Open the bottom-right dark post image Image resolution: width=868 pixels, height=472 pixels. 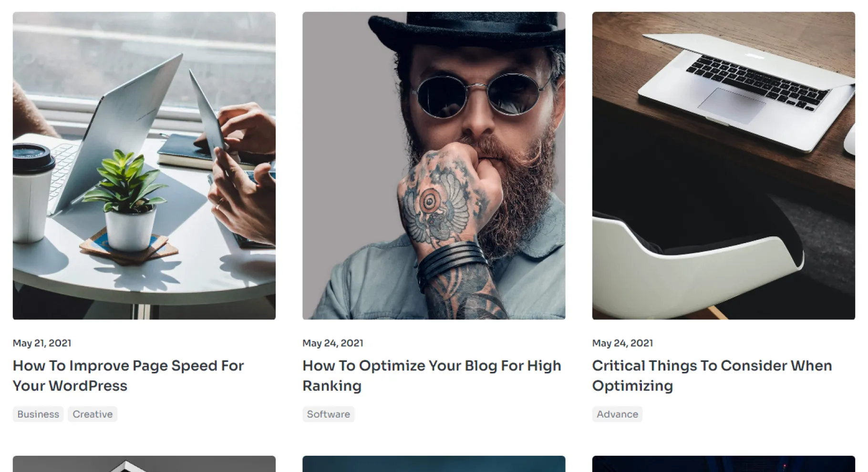click(723, 464)
